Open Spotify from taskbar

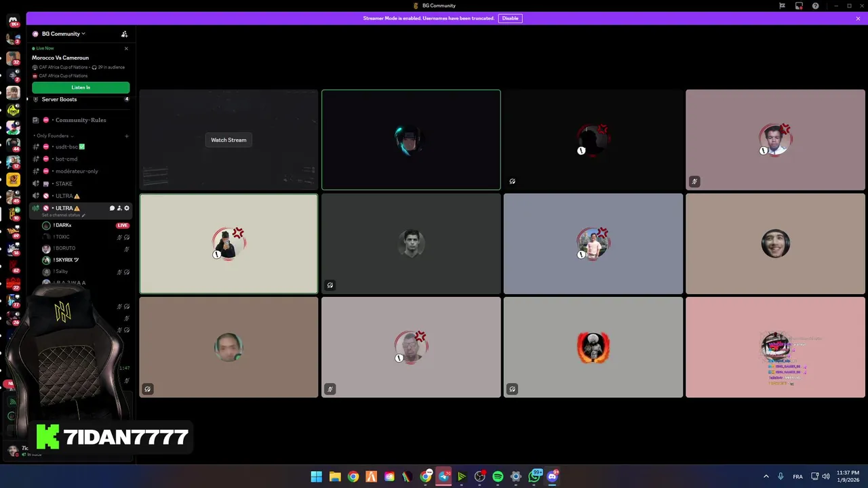pyautogui.click(x=498, y=476)
